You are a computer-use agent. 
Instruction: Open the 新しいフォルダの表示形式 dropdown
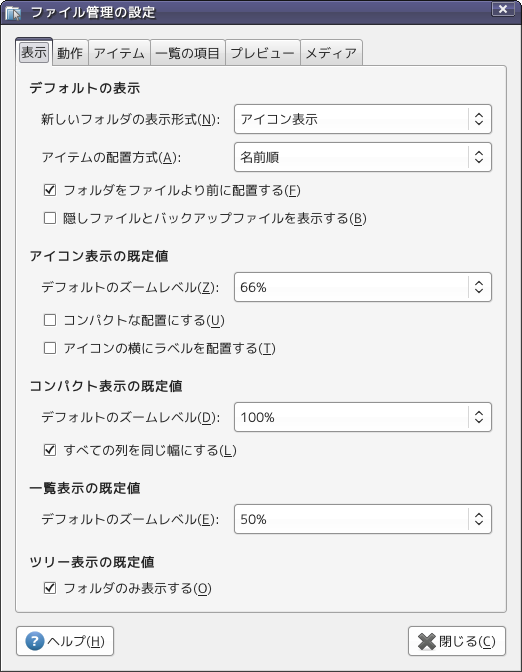[x=363, y=119]
